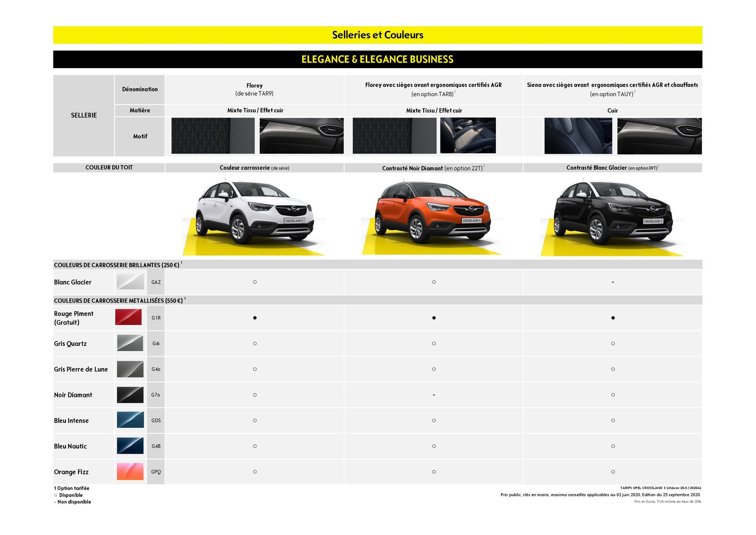Select the color code "G1R"
This screenshot has width=756, height=535.
pos(156,318)
